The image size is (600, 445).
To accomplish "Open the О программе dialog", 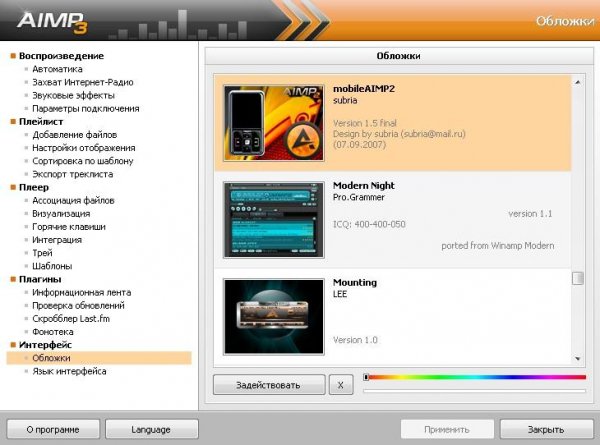I will tap(53, 429).
